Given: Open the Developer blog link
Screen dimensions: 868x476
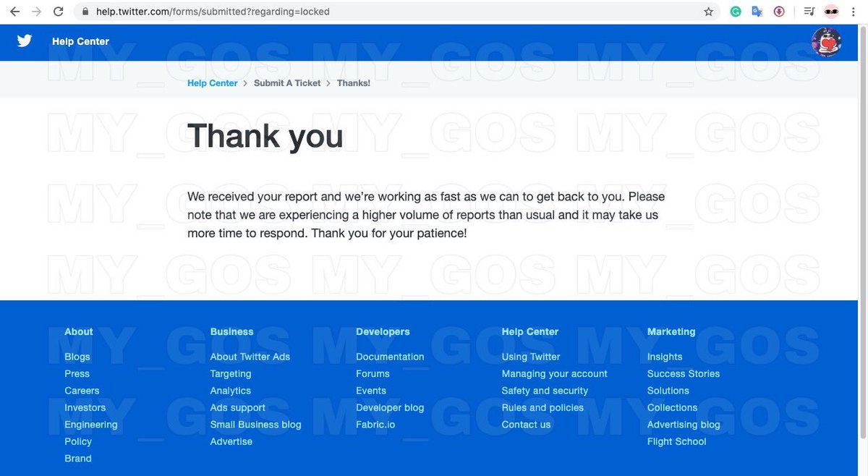Looking at the screenshot, I should click(x=390, y=408).
